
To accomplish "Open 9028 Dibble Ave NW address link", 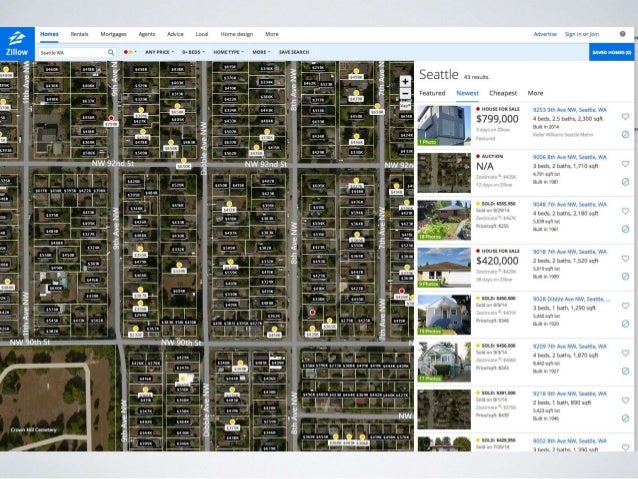I will (x=571, y=299).
